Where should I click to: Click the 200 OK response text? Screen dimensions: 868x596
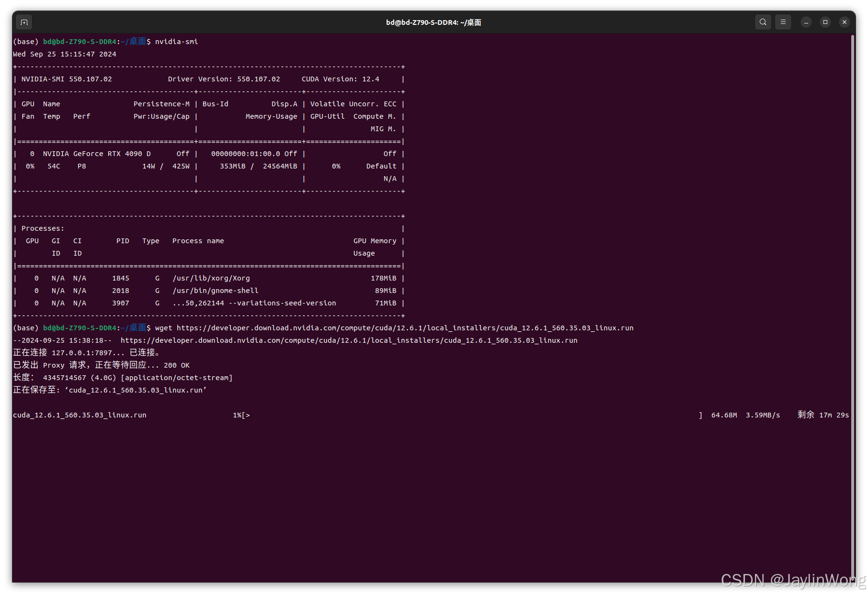click(176, 365)
